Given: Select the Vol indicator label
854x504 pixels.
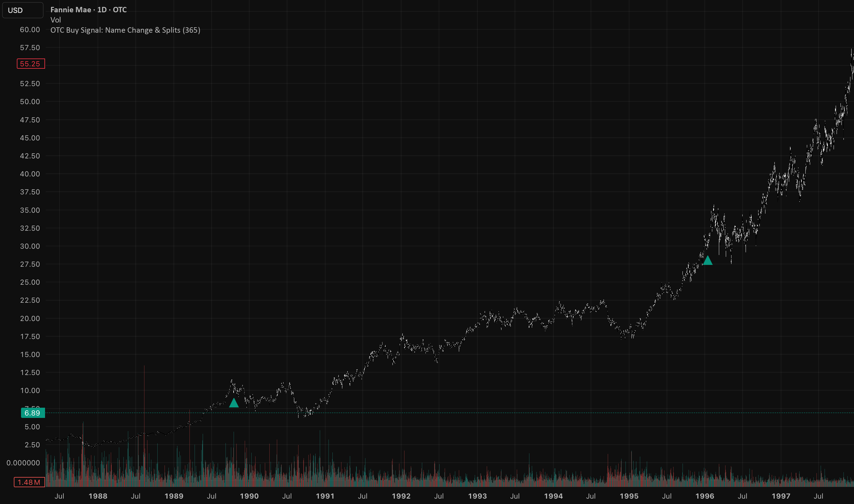Looking at the screenshot, I should click(x=55, y=20).
